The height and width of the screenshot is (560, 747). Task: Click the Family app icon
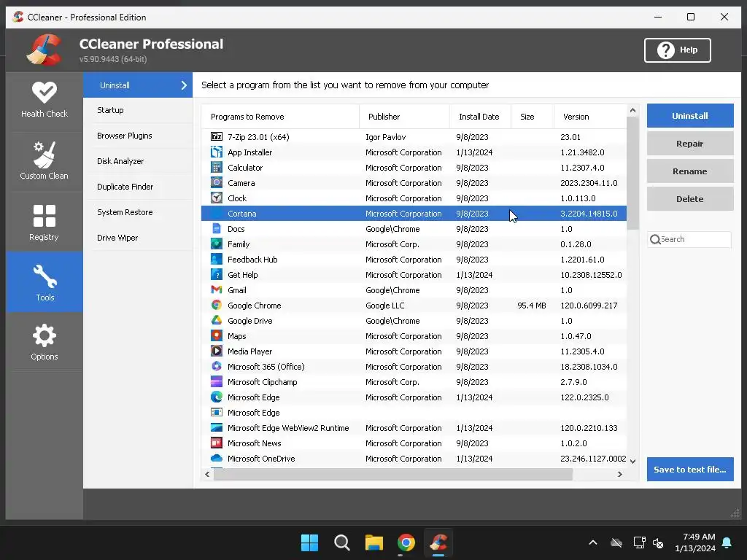point(216,244)
